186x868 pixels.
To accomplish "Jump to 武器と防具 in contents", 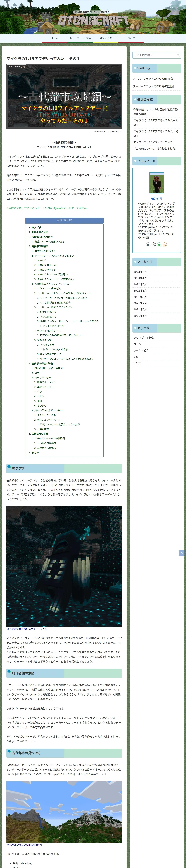I will pyautogui.click(x=43, y=429).
